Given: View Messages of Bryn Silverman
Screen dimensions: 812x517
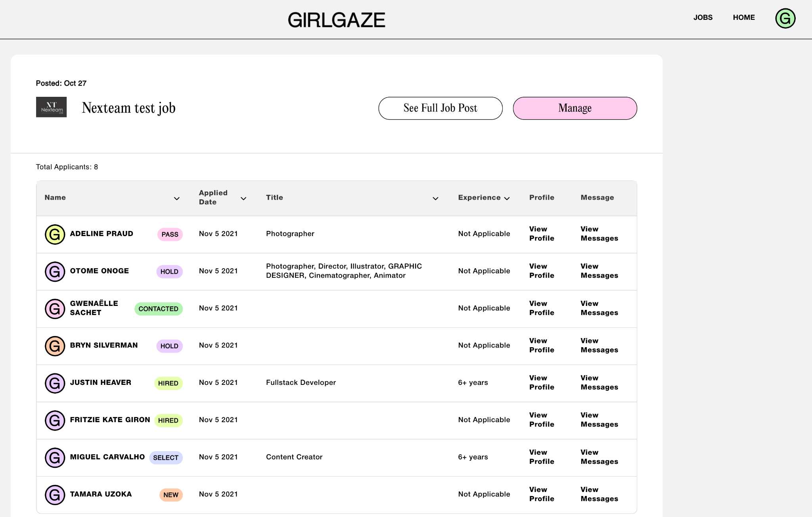Looking at the screenshot, I should click(599, 345).
